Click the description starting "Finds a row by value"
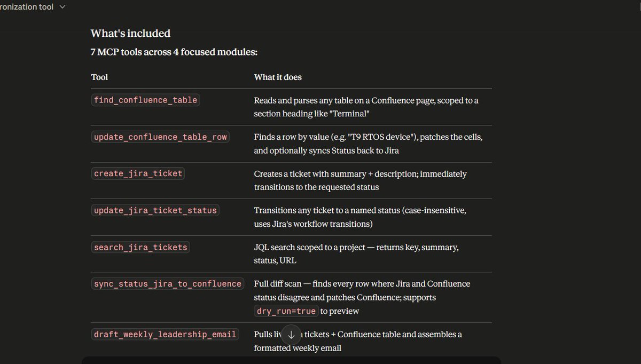The width and height of the screenshot is (641, 364). click(x=369, y=144)
